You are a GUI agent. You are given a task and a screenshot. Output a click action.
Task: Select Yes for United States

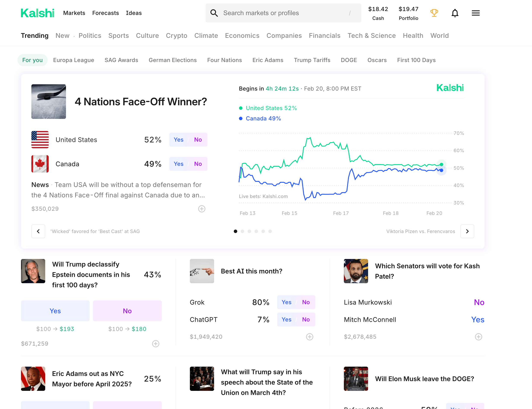click(178, 140)
